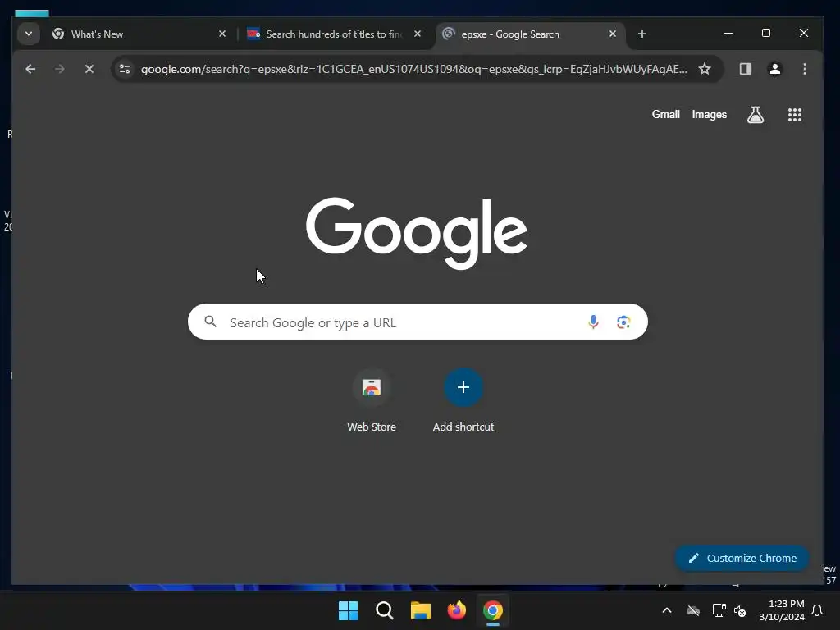Screen dimensions: 840x630
Task: Open the tab search dropdown arrow
Action: (29, 34)
